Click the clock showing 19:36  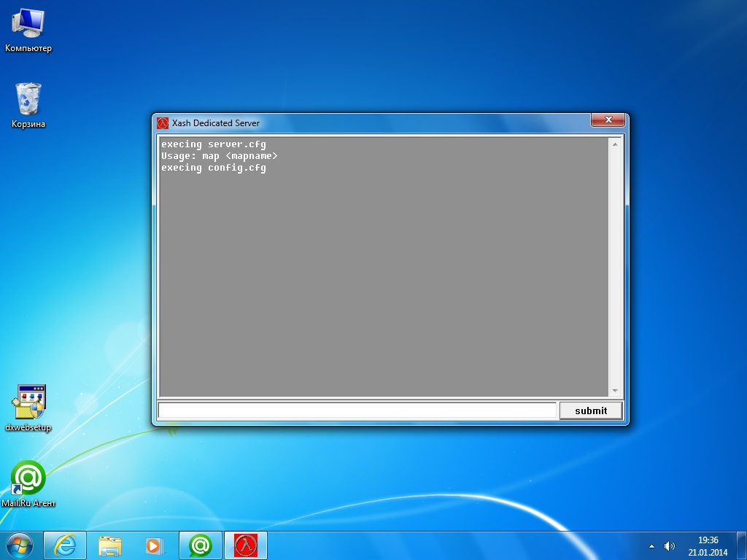[x=708, y=545]
